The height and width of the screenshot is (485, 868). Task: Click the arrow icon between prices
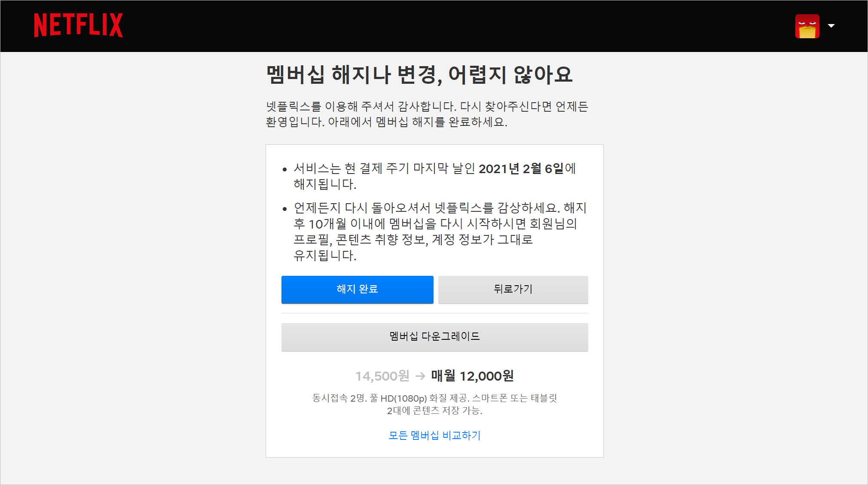(x=420, y=376)
